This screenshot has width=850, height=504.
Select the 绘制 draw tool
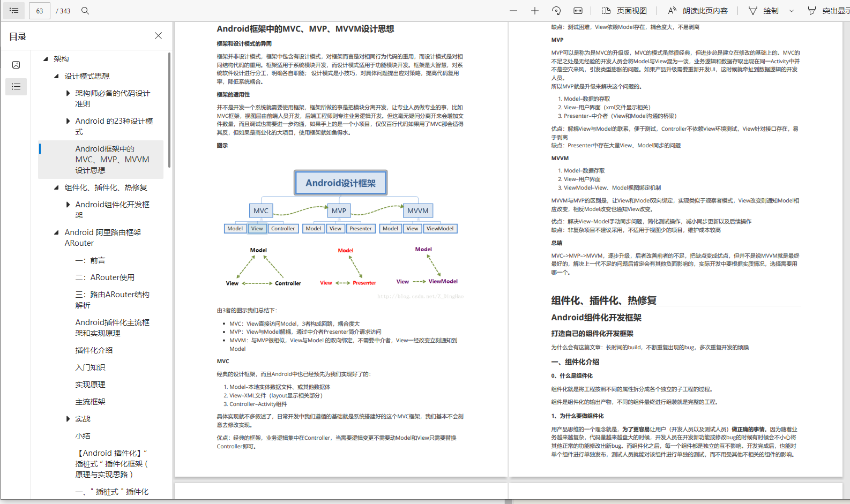[x=763, y=11]
